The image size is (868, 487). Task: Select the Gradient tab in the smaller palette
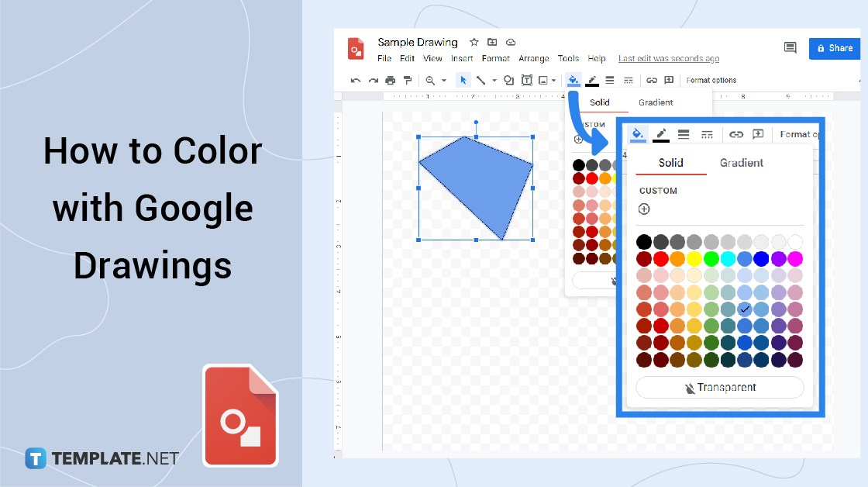[656, 102]
